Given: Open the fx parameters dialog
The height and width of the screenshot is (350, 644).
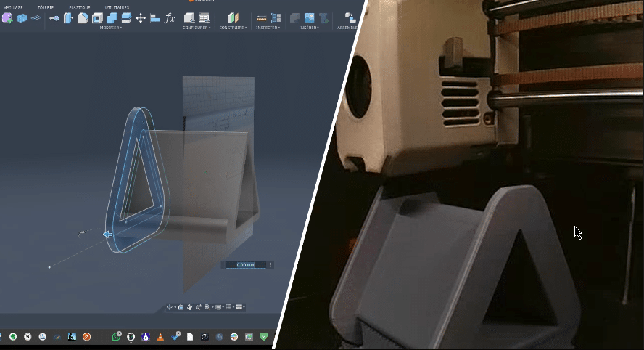Looking at the screenshot, I should pos(169,18).
